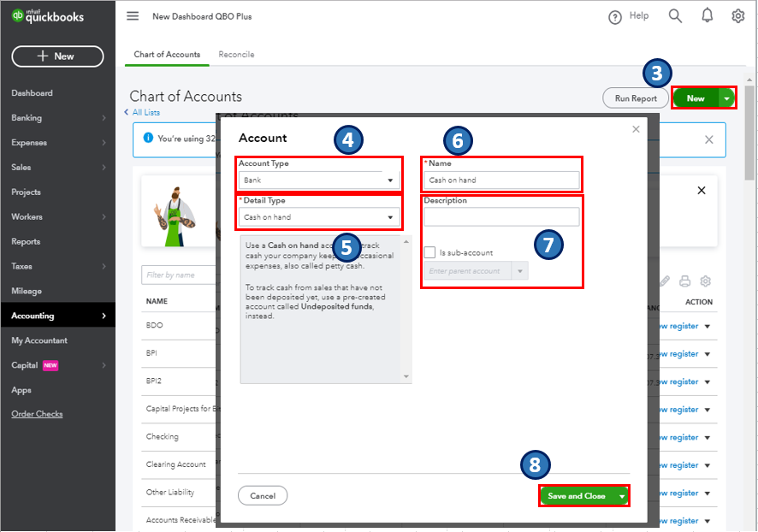
Task: Click the ACTION column header
Action: pos(698,302)
